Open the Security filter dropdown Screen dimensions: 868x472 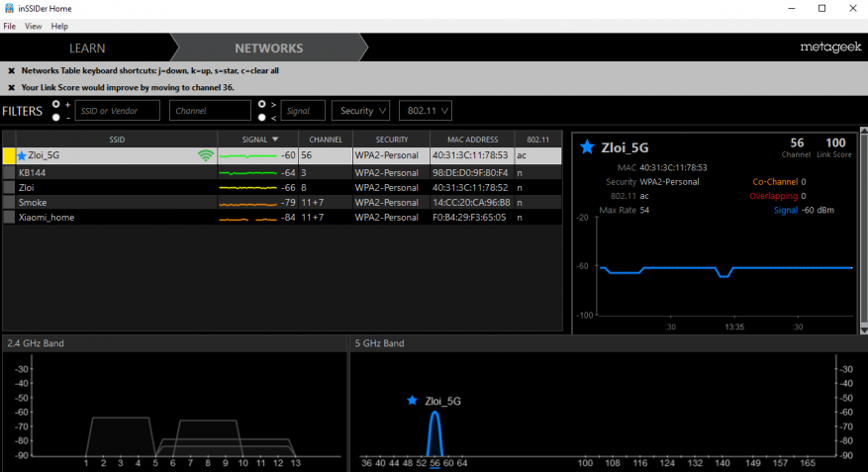point(361,111)
